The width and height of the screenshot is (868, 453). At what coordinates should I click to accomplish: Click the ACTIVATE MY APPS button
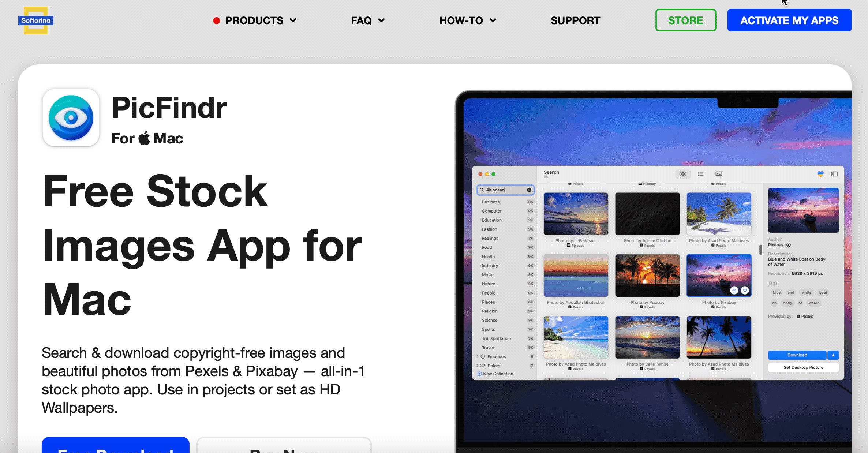[x=789, y=20]
